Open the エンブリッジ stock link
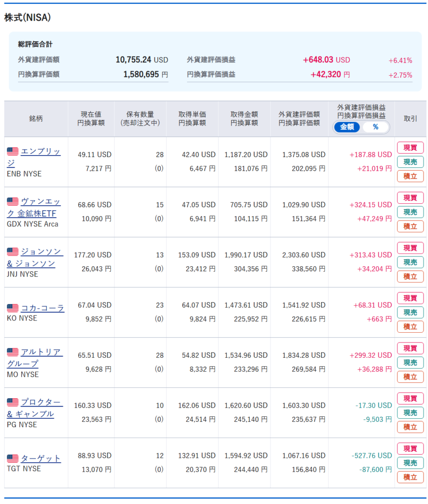Screen dimensions: 428x504 tap(40, 152)
